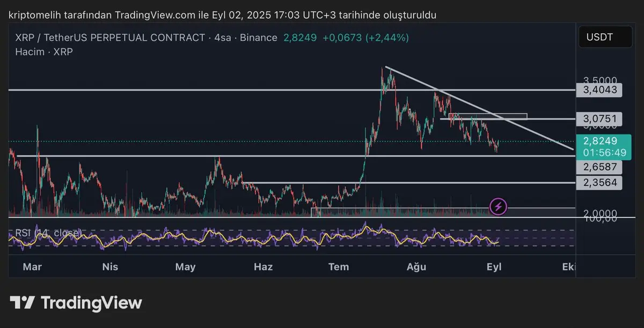Click the 2,0000 price axis value
Screen dimensions: 644x328
[600, 213]
